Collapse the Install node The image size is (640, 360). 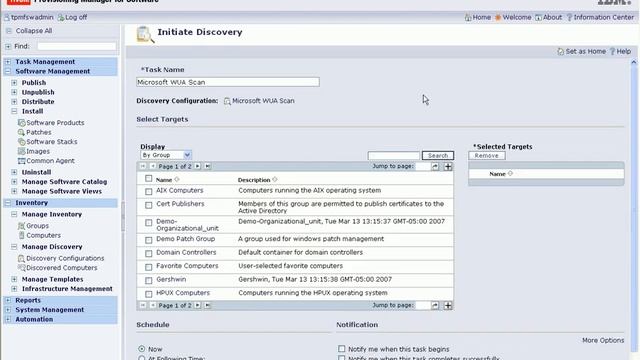[14, 111]
